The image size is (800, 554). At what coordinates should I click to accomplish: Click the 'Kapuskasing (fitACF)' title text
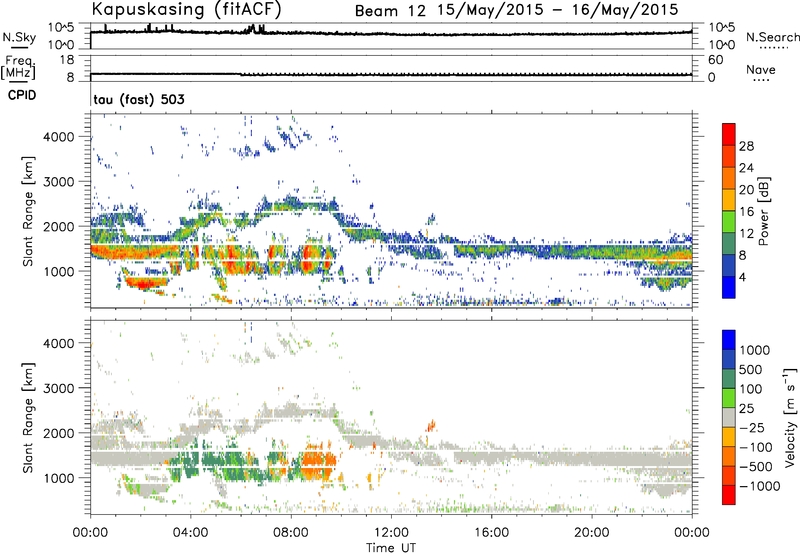[186, 9]
